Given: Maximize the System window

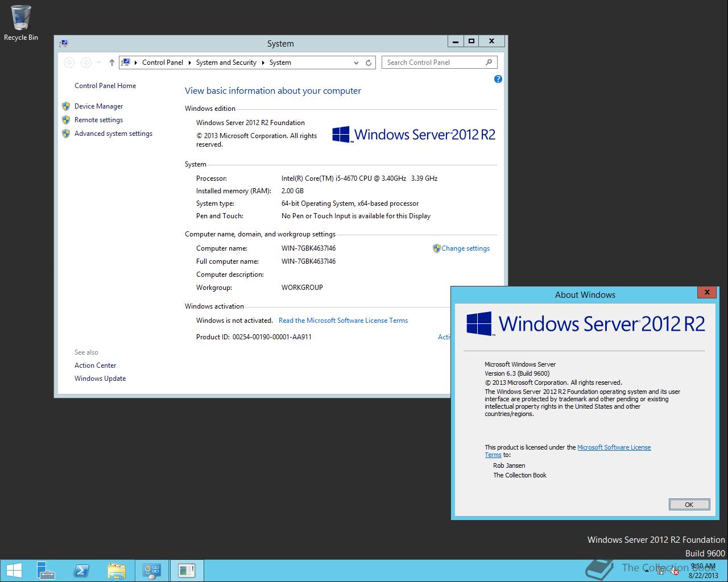Looking at the screenshot, I should click(x=471, y=41).
